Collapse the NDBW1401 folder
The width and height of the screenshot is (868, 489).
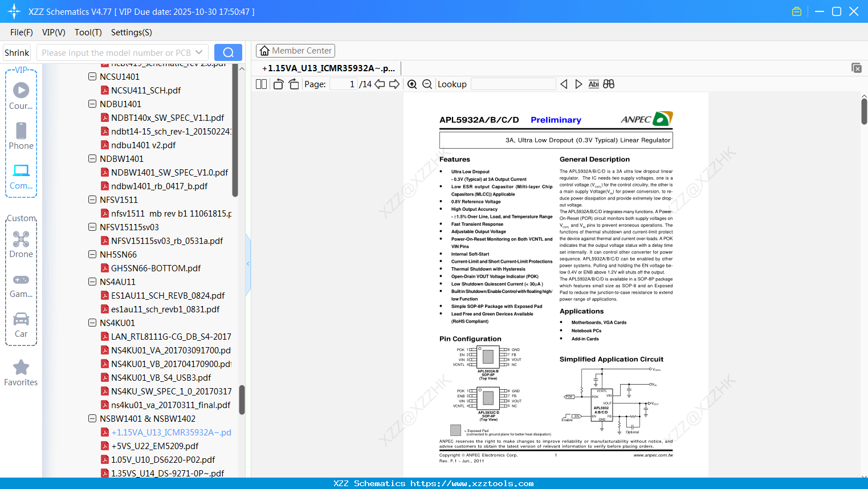tap(92, 158)
